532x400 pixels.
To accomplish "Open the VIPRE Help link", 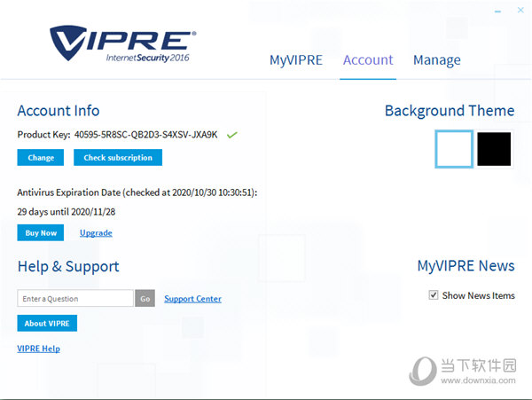I will point(39,349).
